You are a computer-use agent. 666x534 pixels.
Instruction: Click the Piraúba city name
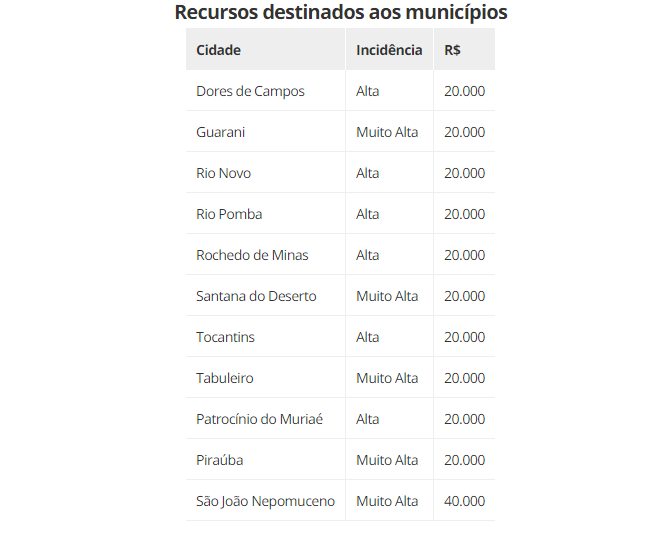click(219, 460)
